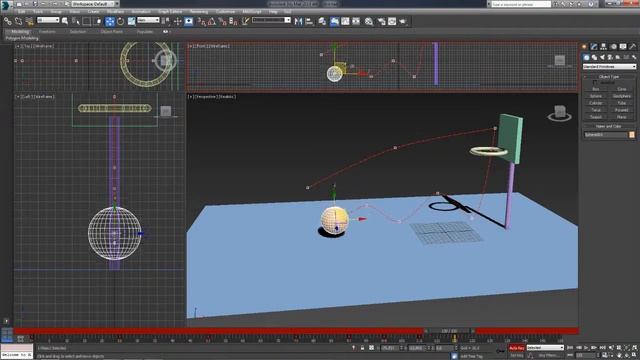Click the Align tool
The image size is (640, 360).
(x=309, y=21)
